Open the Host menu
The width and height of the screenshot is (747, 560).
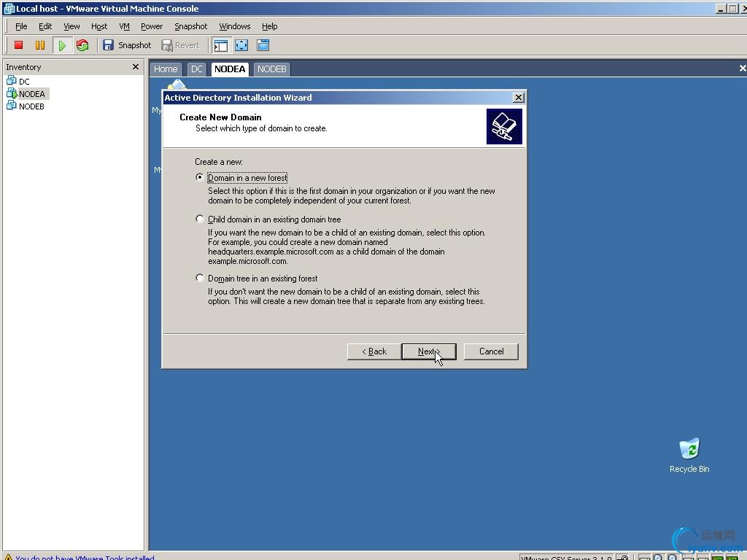pos(99,26)
